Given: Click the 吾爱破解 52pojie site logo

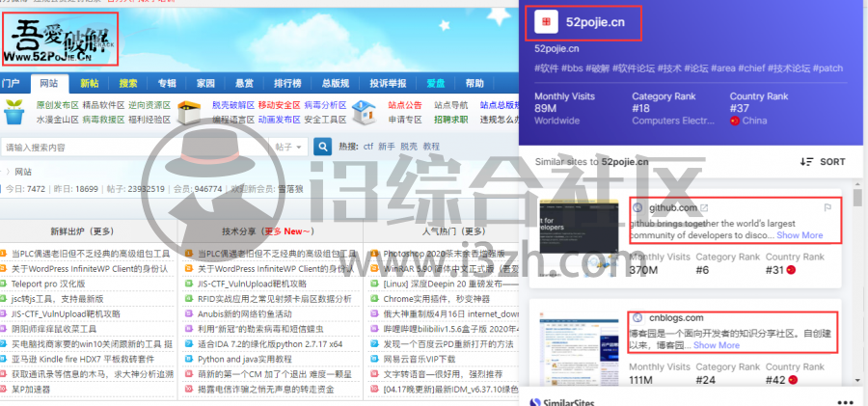Looking at the screenshot, I should point(61,39).
